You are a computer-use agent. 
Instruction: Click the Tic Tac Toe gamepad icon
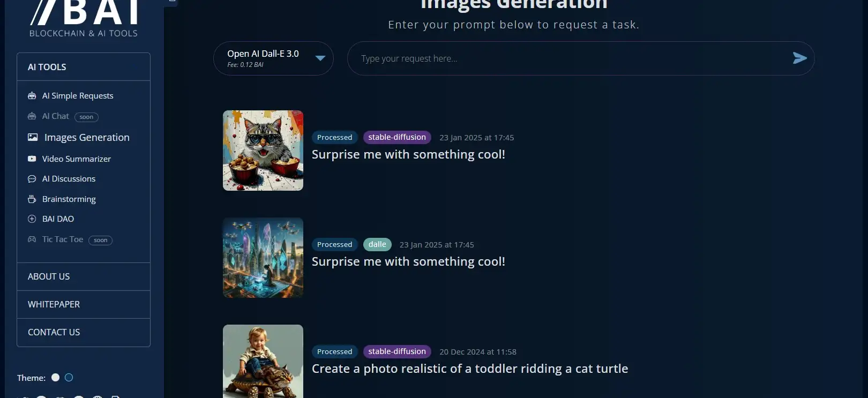tap(32, 239)
